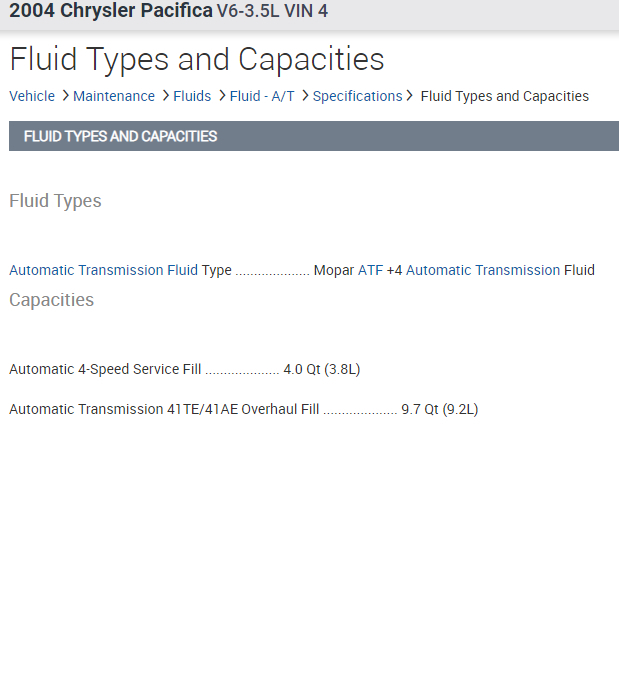Click the blue ATF link

(x=370, y=270)
